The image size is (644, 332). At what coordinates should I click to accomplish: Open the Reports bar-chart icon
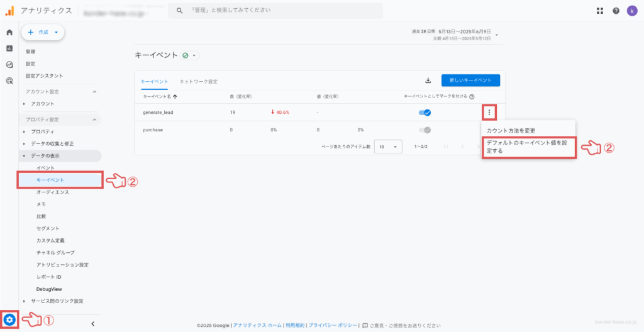9,48
